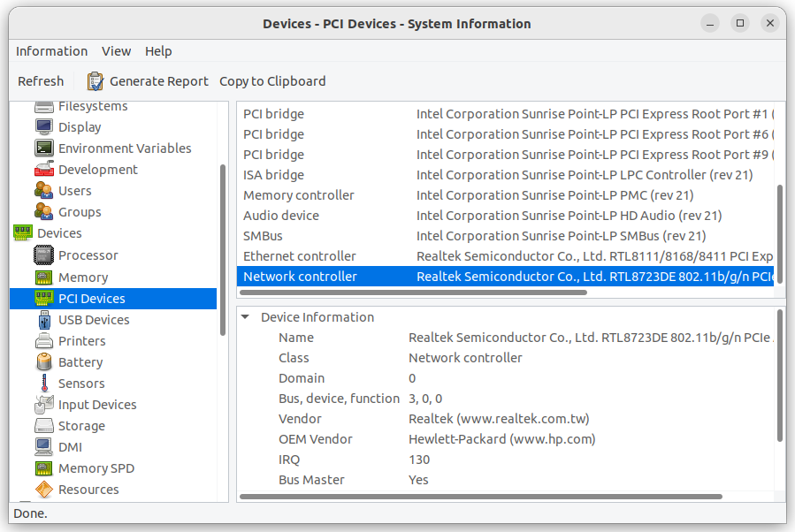Select the Environment Variables icon

44,148
